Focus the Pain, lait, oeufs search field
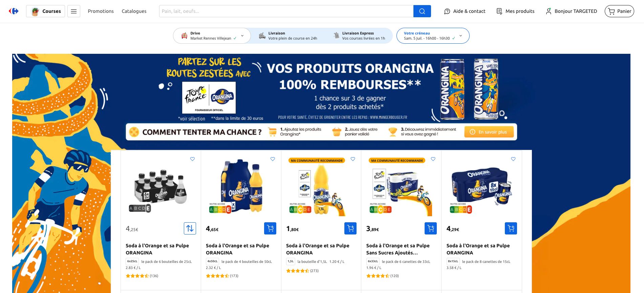The height and width of the screenshot is (293, 644). [x=286, y=11]
